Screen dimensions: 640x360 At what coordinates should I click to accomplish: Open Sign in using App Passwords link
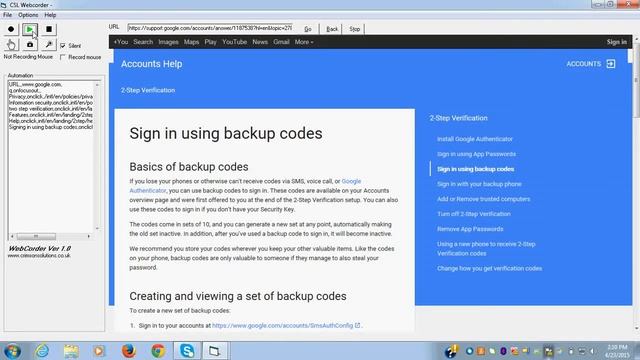(476, 154)
